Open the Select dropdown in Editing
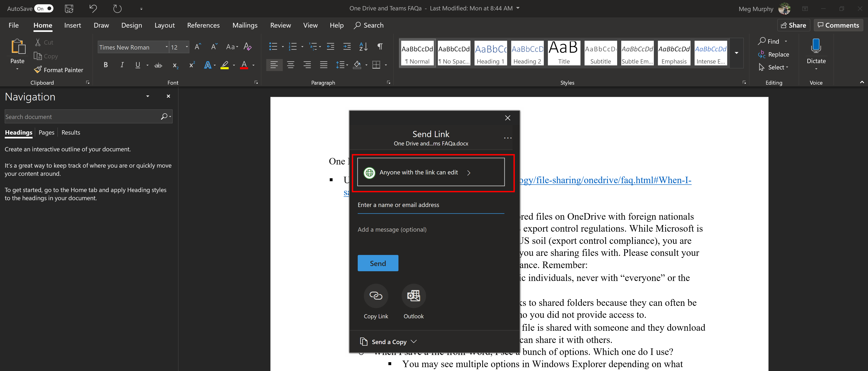Image resolution: width=868 pixels, height=371 pixels. pyautogui.click(x=773, y=67)
